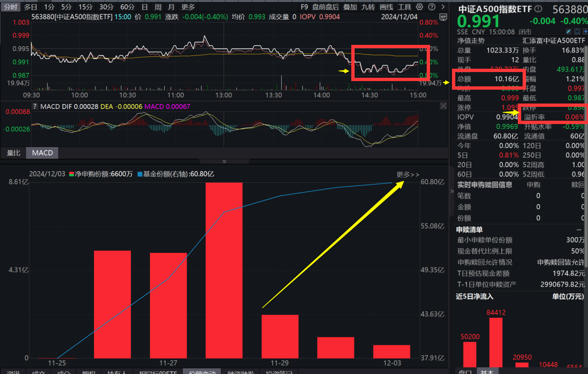Switch to the 量比 indicator tab
This screenshot has width=588, height=374.
pyautogui.click(x=12, y=153)
